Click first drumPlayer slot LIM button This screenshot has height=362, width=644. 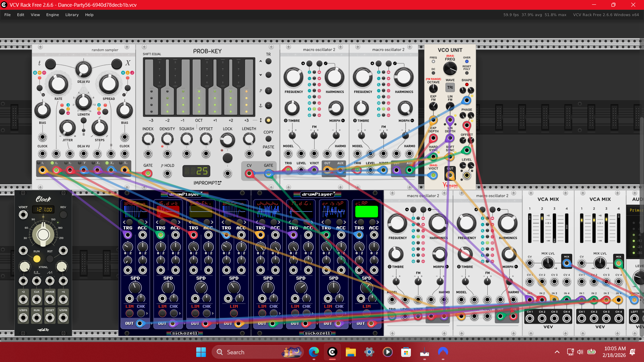click(x=129, y=313)
